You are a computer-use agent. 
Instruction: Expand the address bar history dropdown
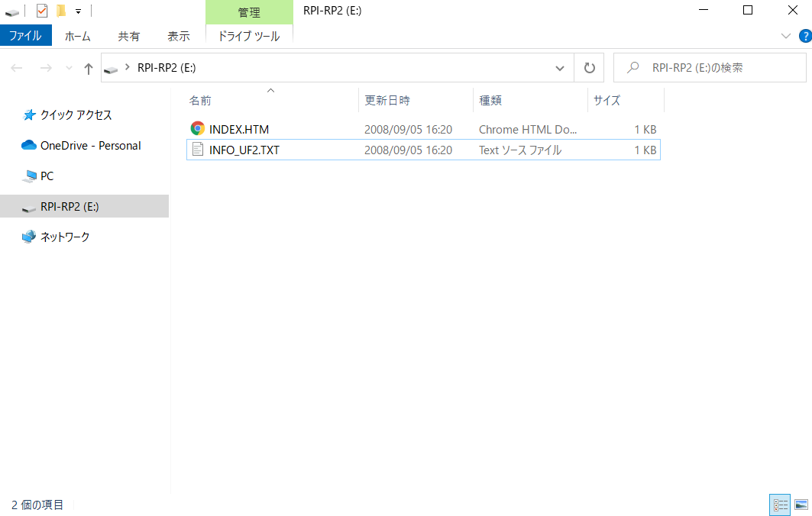559,67
